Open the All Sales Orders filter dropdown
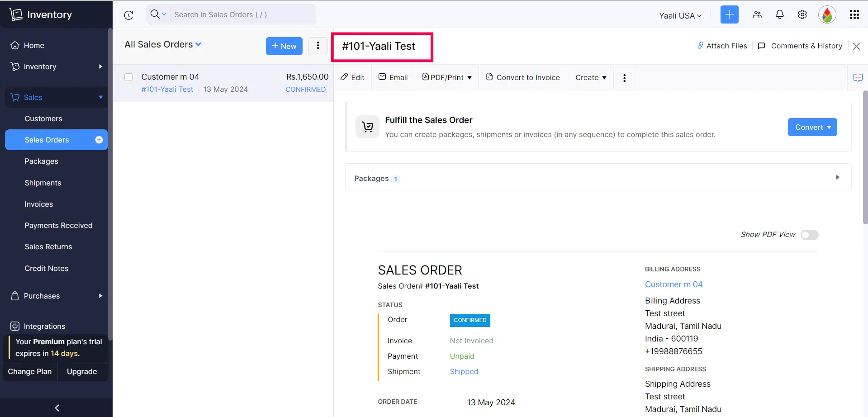Viewport: 868px width, 417px height. tap(162, 44)
